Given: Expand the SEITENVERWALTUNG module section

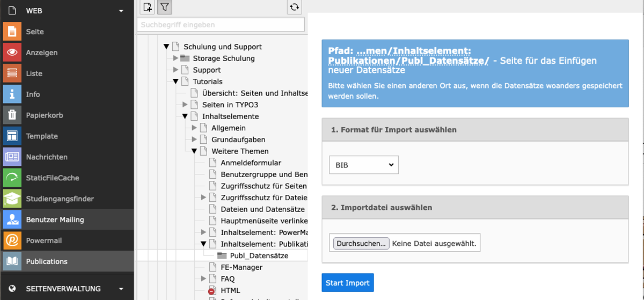Looking at the screenshot, I should point(122,289).
